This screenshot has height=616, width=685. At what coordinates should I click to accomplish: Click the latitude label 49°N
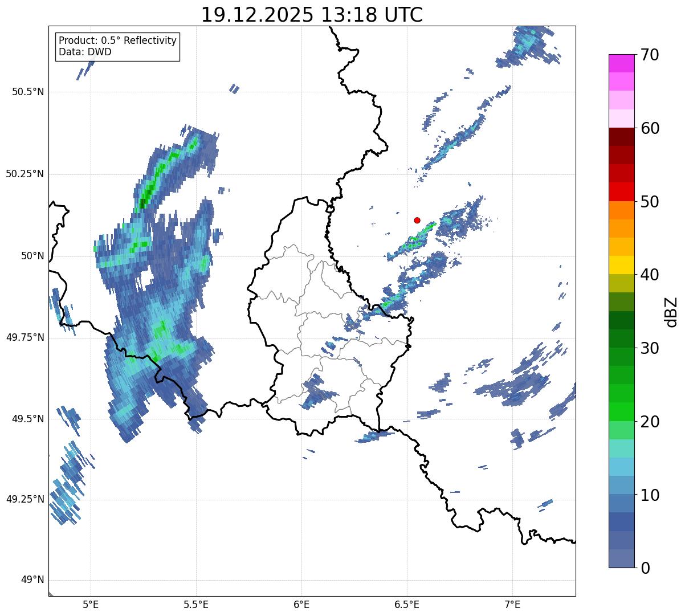32,580
